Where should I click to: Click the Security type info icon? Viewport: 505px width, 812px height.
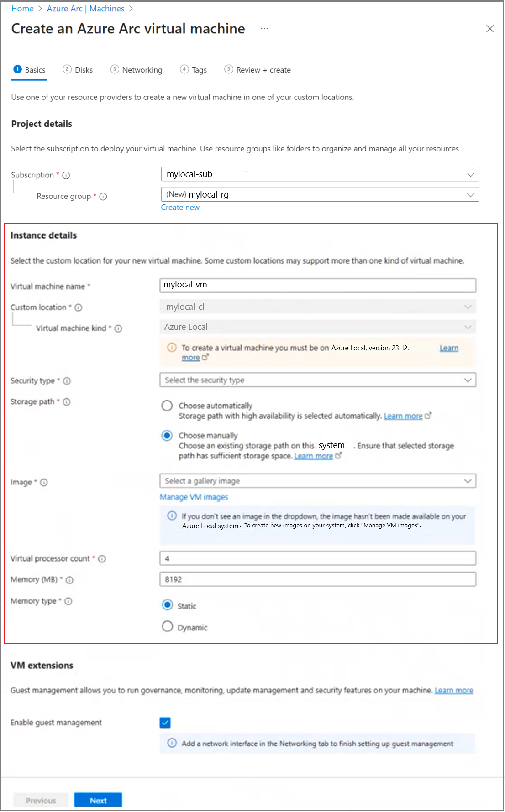pos(67,381)
